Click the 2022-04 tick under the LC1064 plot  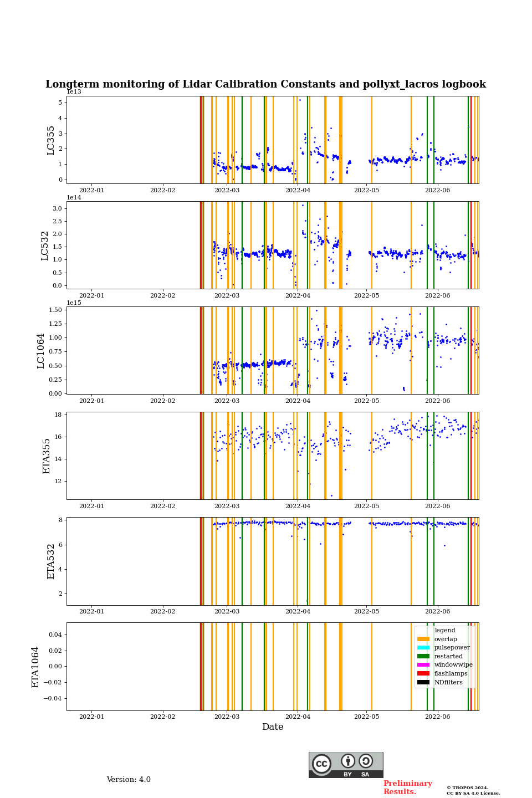(298, 401)
